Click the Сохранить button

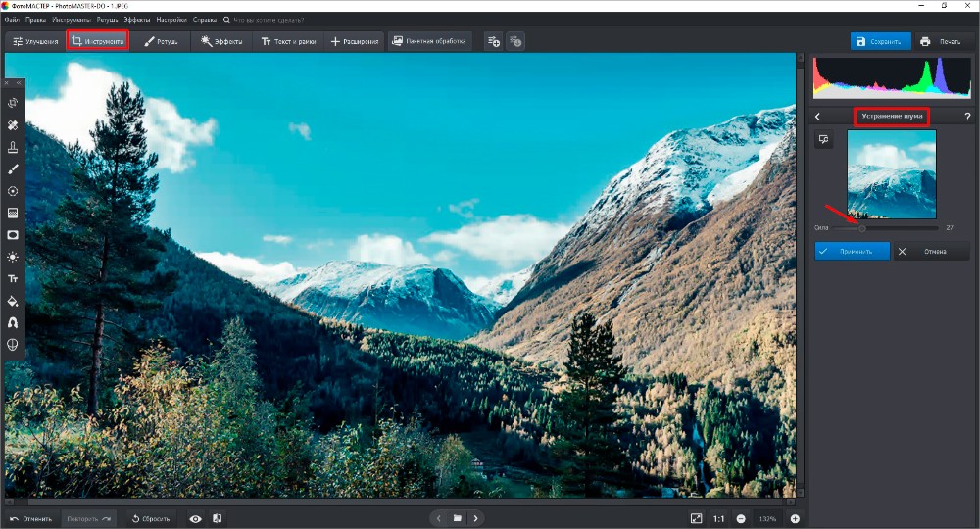click(880, 42)
